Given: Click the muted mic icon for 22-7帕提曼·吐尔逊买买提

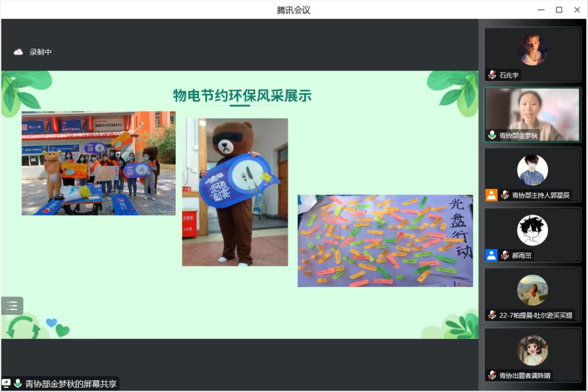Looking at the screenshot, I should [x=492, y=315].
